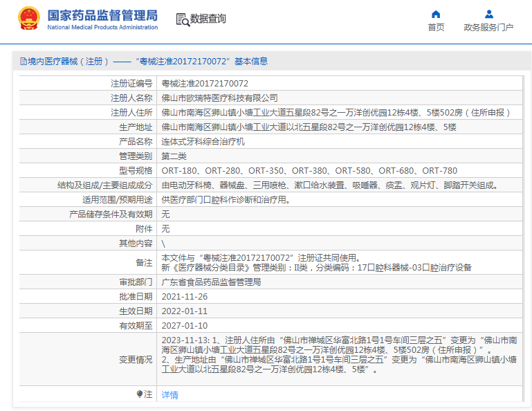The width and height of the screenshot is (532, 411).
Task: Click the 适用范围/预期用途 label
Action: pos(118,200)
